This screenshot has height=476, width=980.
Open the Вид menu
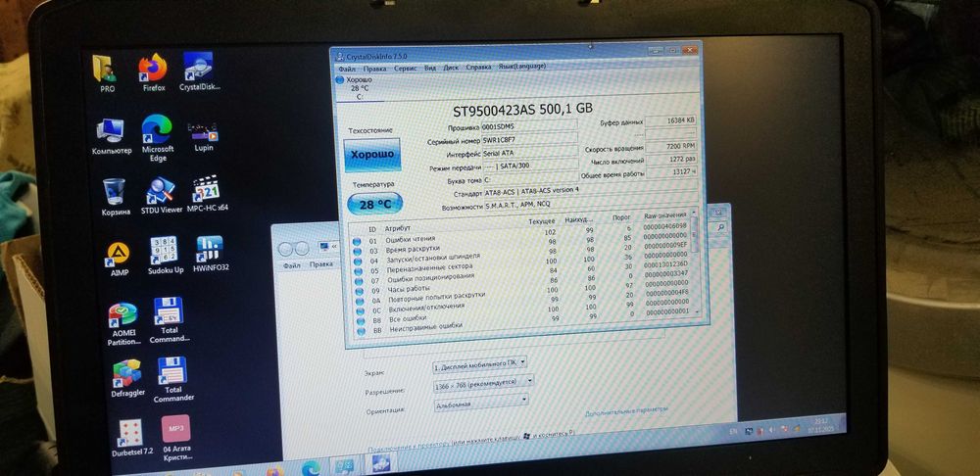click(x=430, y=67)
